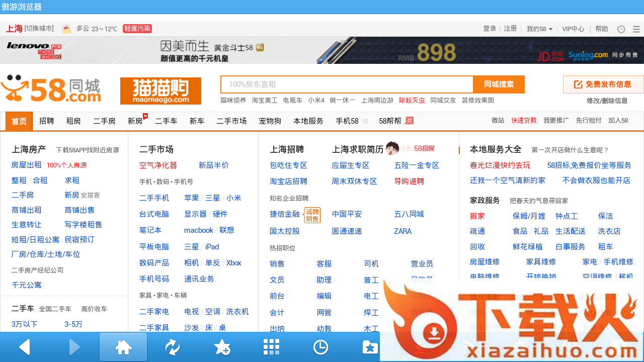
Task: Select the 二手市场 navigation tab
Action: (231, 121)
